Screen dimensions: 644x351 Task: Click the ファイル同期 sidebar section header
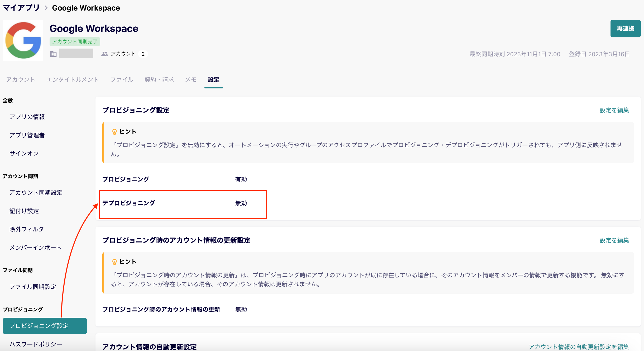point(18,270)
